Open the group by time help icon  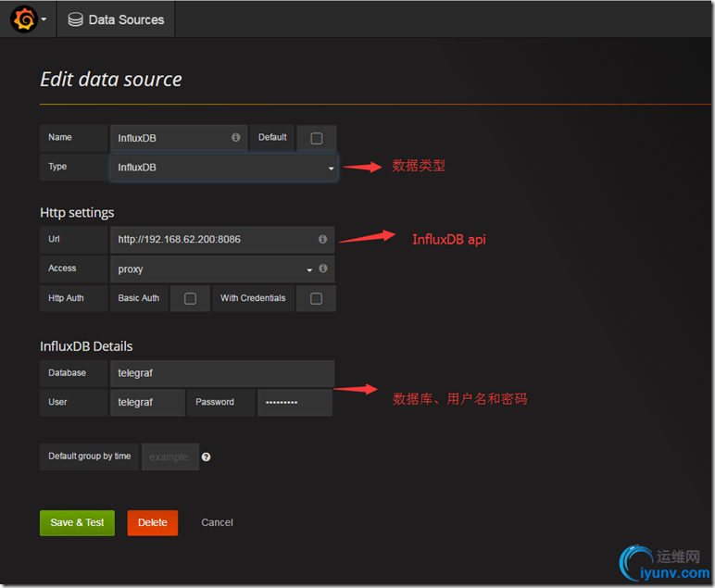tap(207, 457)
